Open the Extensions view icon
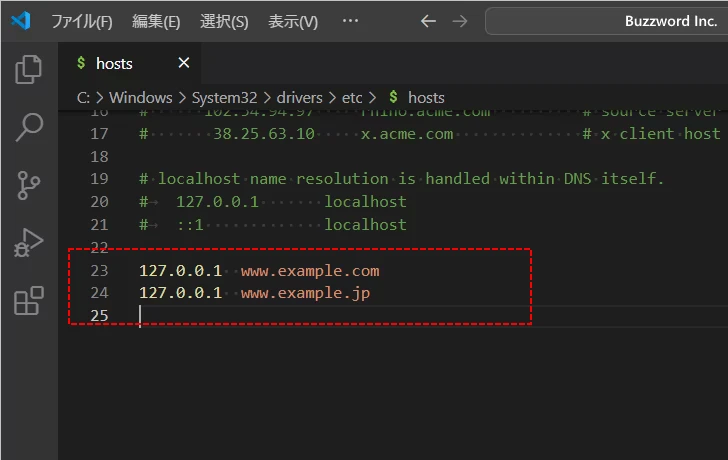 (x=29, y=301)
